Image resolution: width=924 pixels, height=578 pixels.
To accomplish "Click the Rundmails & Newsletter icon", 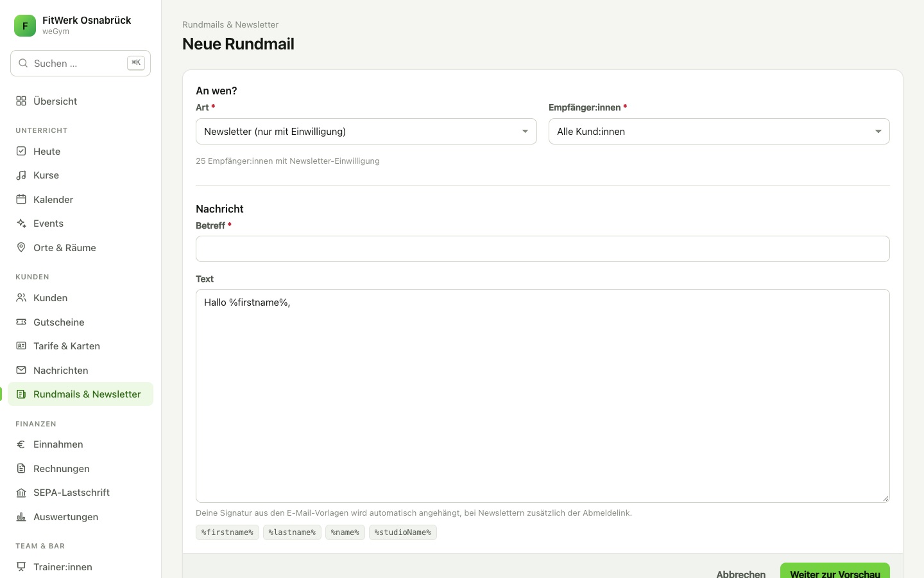I will pos(21,394).
